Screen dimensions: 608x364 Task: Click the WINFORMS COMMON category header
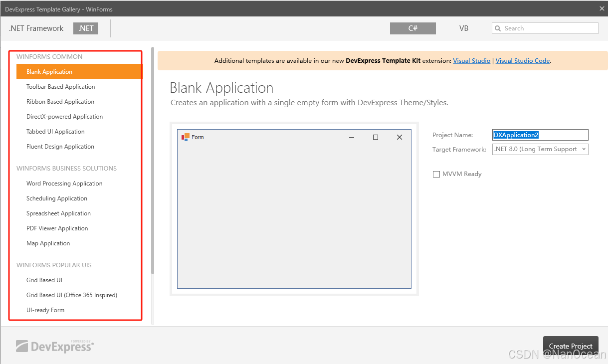click(49, 57)
